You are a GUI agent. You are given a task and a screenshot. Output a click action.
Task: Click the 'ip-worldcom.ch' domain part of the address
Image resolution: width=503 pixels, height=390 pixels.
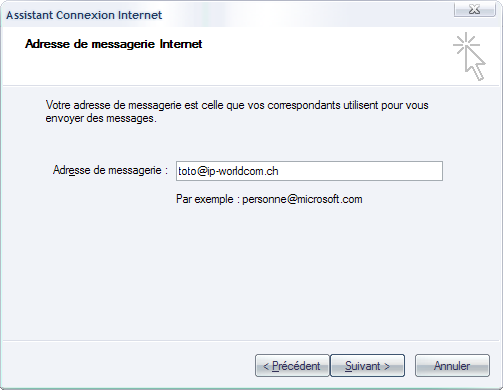243,171
